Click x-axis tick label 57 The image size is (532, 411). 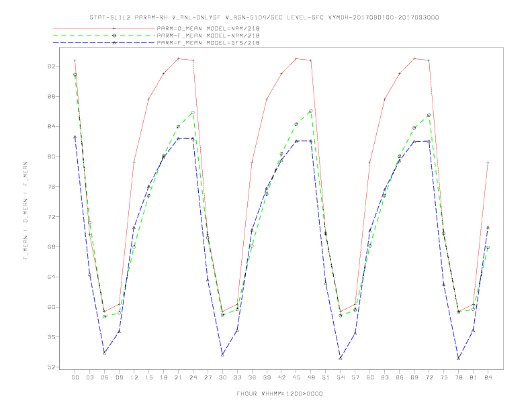coord(355,377)
